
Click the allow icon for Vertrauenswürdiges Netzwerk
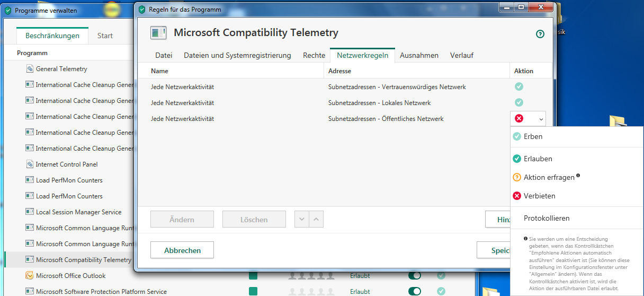click(x=519, y=86)
